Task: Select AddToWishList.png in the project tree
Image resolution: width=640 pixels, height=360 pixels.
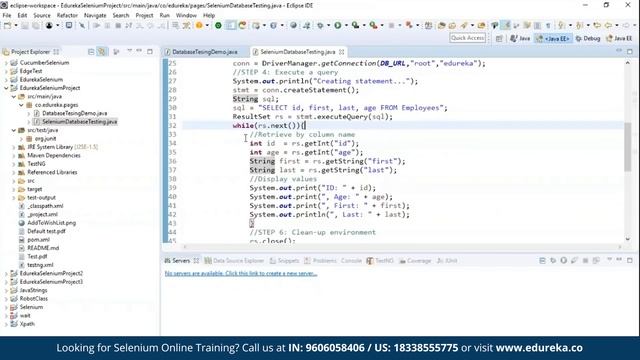Action: tap(51, 223)
